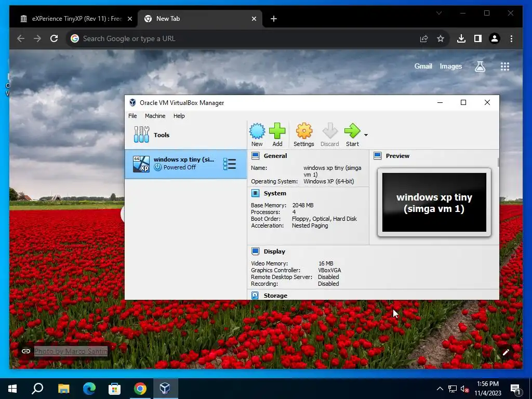
Task: Open VirtualBox Help menu
Action: pos(179,116)
